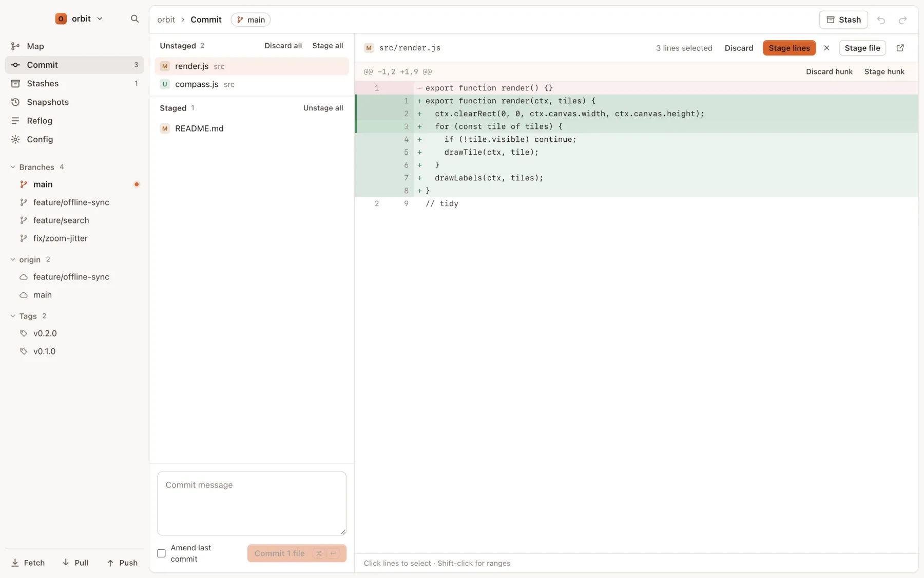
Task: Click the redo arrow icon
Action: 902,20
